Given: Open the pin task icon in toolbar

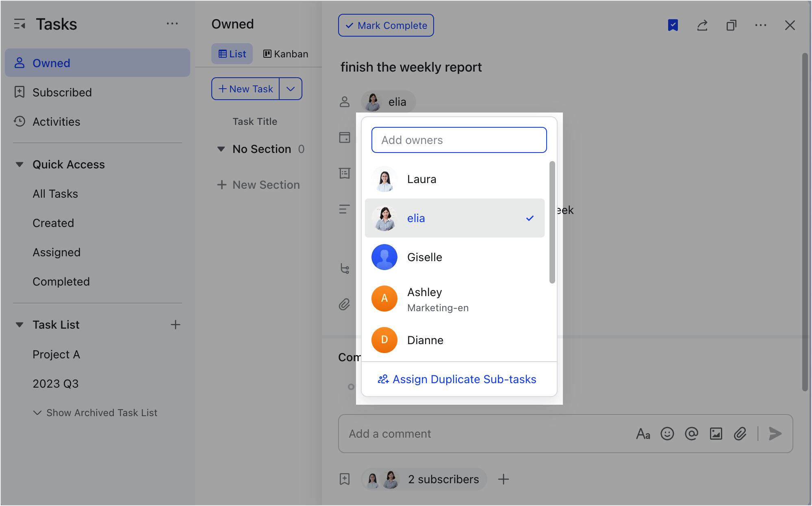Looking at the screenshot, I should (x=673, y=25).
